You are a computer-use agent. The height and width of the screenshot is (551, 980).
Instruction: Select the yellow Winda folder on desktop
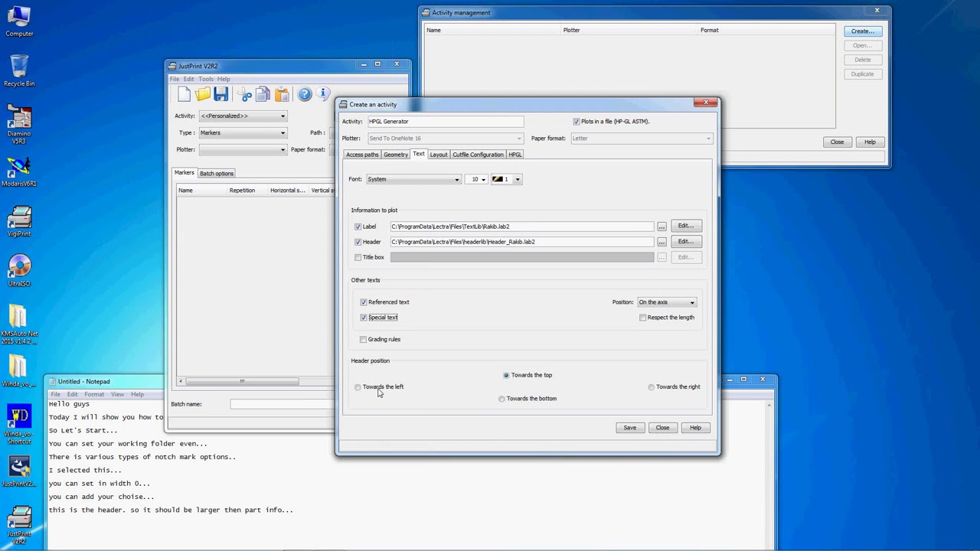tap(19, 370)
